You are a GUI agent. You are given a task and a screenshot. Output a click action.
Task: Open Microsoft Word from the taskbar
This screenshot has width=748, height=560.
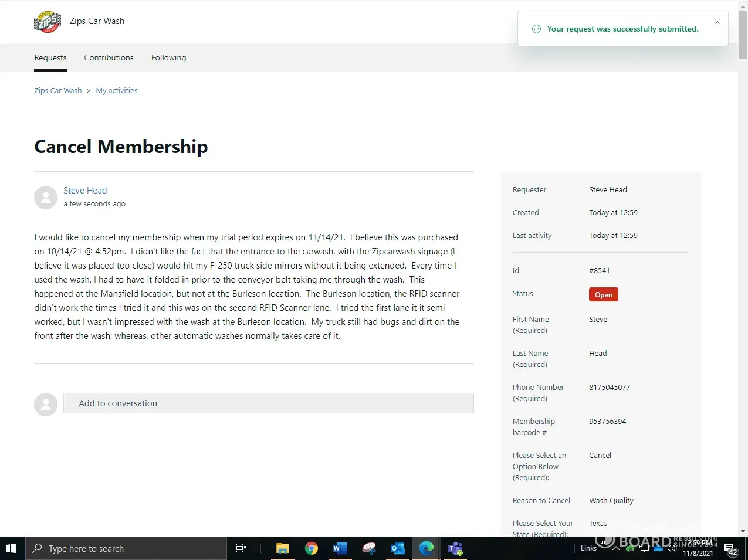[340, 548]
